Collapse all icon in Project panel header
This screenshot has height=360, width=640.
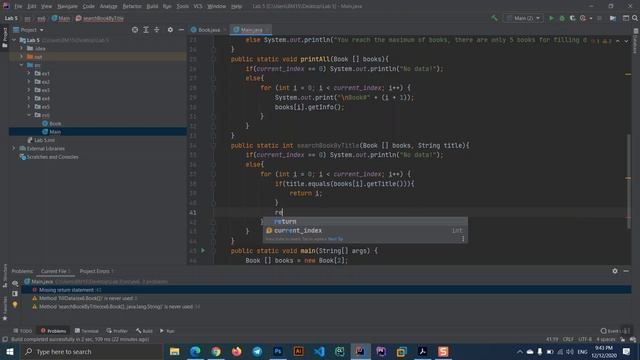click(x=157, y=30)
